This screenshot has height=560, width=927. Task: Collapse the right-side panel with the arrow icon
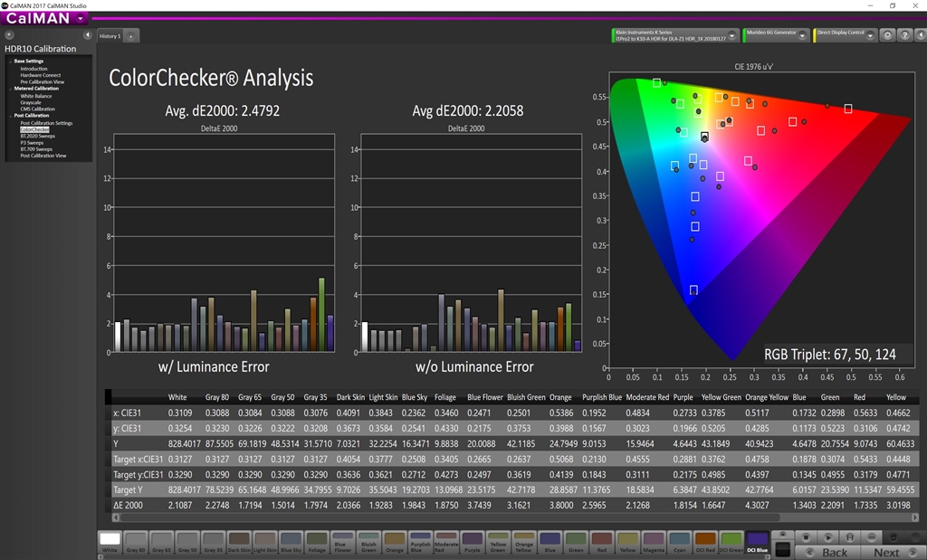tap(921, 35)
